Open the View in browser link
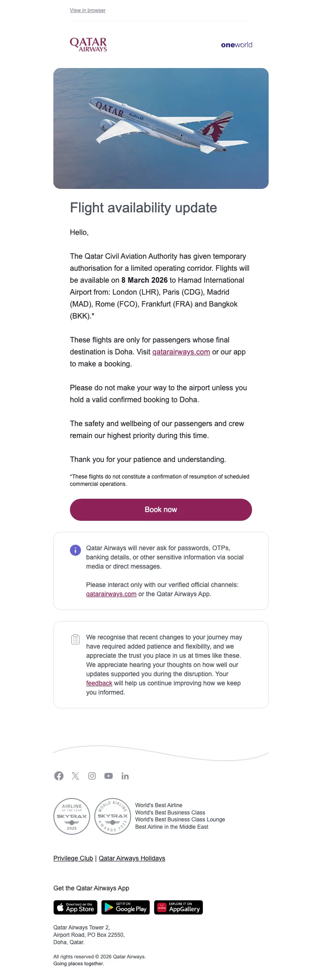 click(88, 10)
